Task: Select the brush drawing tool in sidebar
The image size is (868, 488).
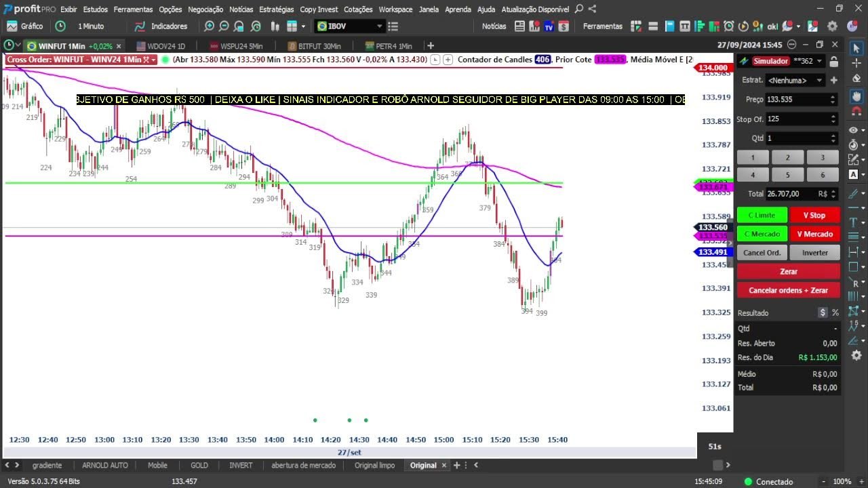Action: pos(854,192)
